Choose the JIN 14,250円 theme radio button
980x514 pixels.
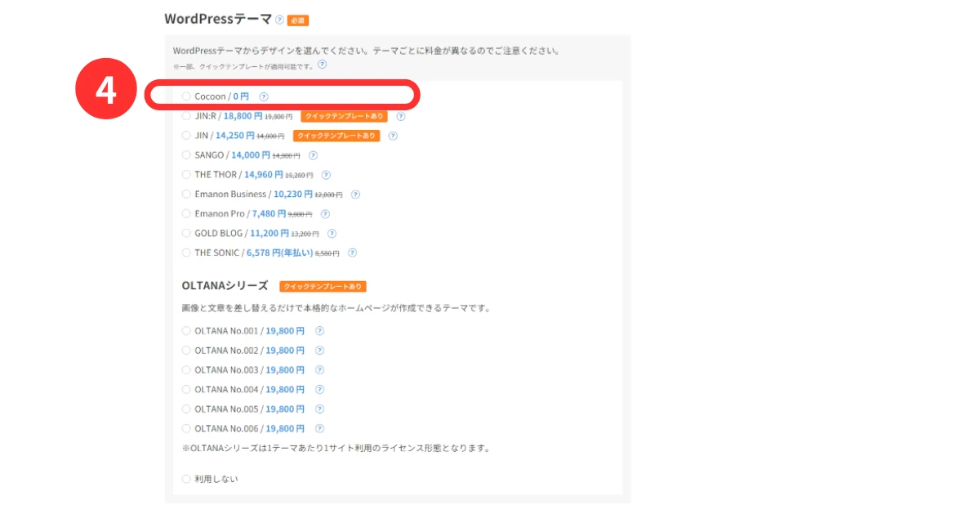pyautogui.click(x=186, y=136)
